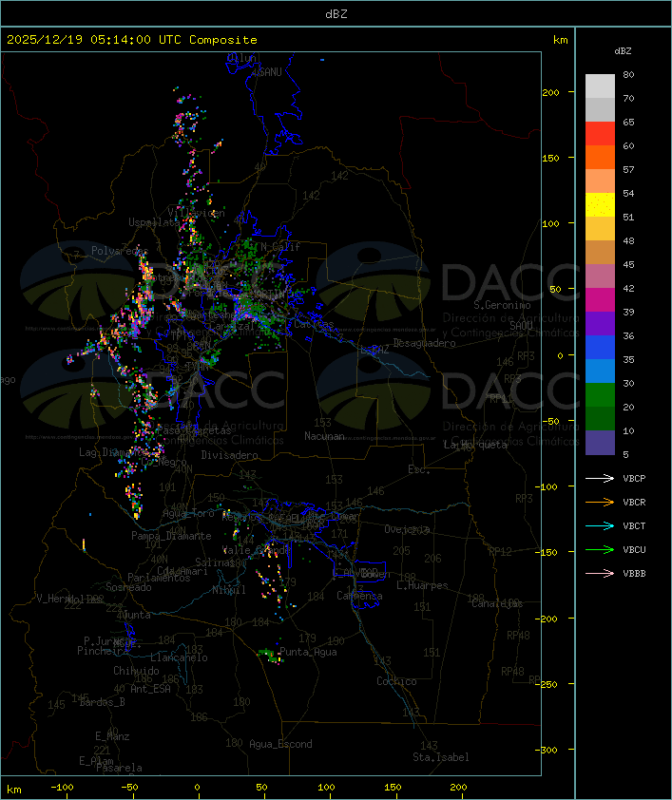672x800 pixels.
Task: Click the Punta_Agua map label
Action: (308, 652)
